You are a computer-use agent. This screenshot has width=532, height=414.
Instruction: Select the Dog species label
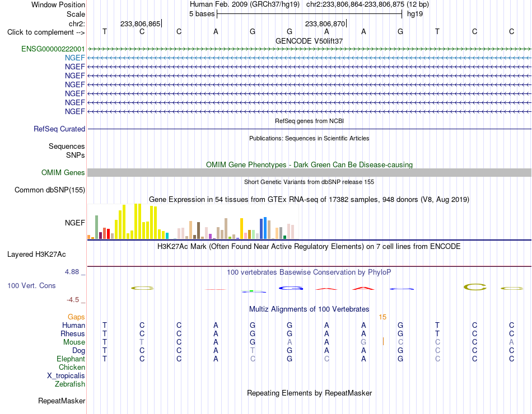[78, 351]
